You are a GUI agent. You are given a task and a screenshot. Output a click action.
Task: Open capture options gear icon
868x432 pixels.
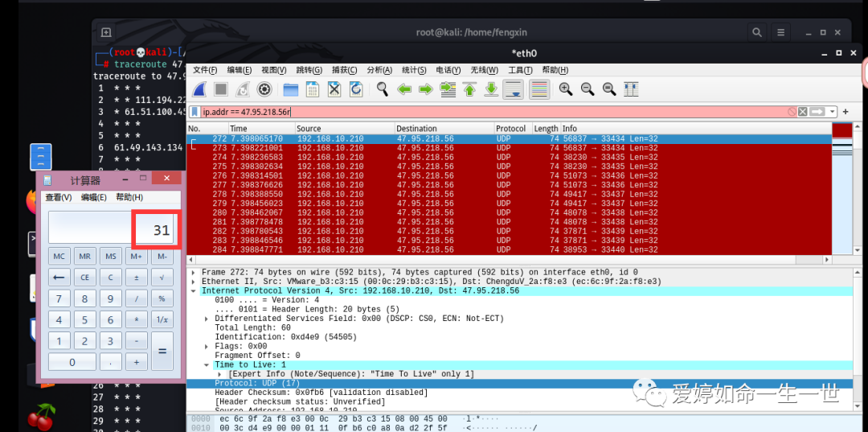(x=264, y=89)
